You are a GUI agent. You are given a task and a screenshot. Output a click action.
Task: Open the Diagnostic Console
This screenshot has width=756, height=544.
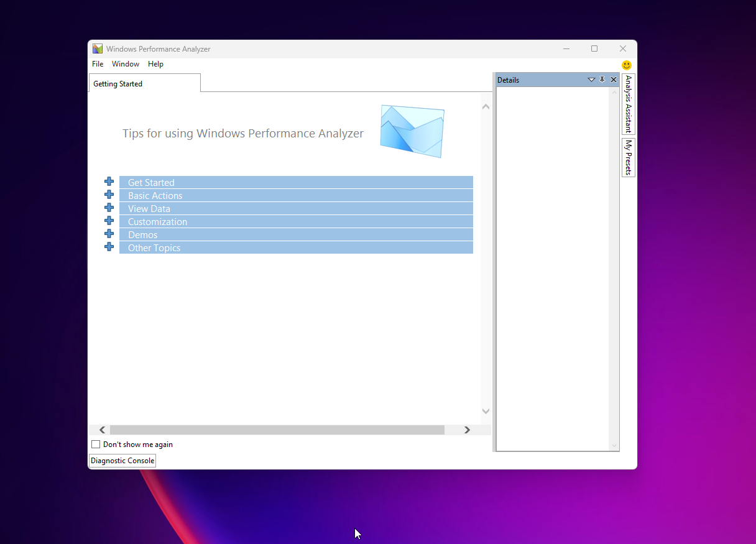(x=122, y=461)
